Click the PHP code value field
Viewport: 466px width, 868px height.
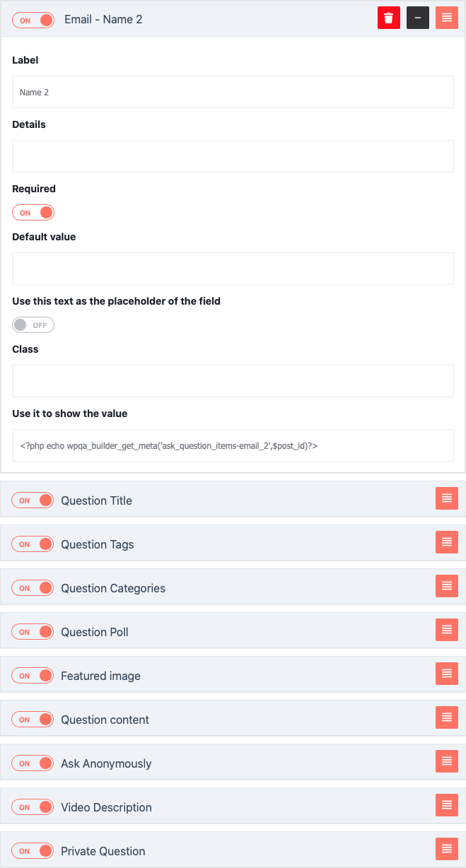pyautogui.click(x=233, y=445)
